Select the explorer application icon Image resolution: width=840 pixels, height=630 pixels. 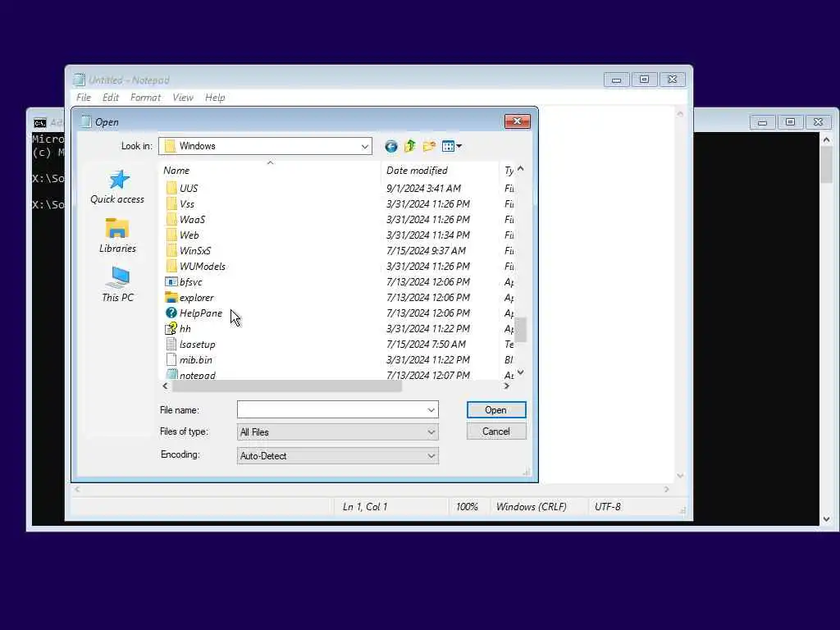click(171, 297)
